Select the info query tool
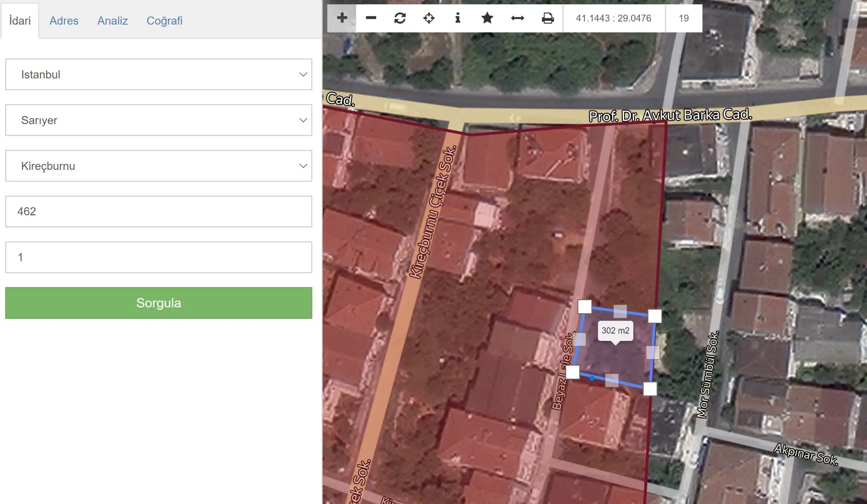This screenshot has width=867, height=504. click(458, 18)
